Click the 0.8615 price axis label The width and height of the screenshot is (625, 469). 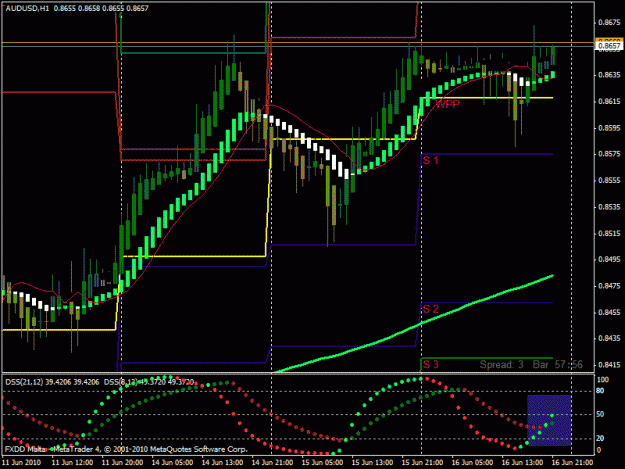point(609,101)
